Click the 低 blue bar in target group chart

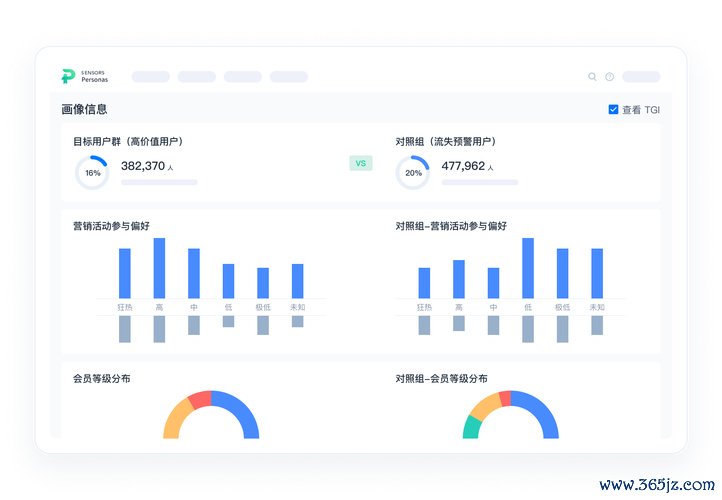(228, 281)
